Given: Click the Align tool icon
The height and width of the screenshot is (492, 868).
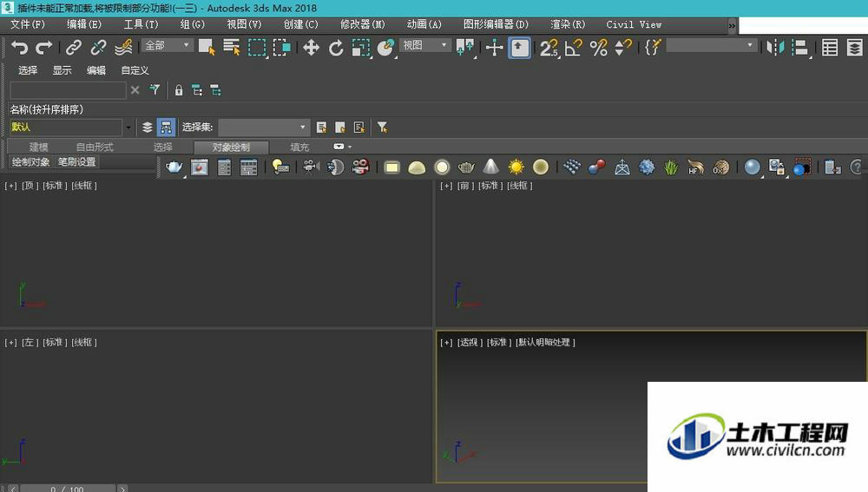Looking at the screenshot, I should coord(800,48).
